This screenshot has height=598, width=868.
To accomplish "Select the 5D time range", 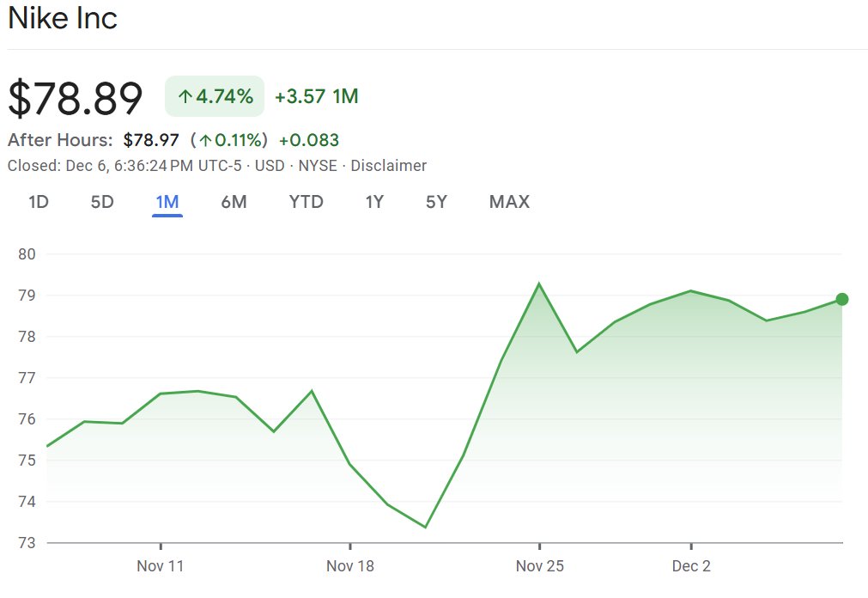I will click(102, 202).
